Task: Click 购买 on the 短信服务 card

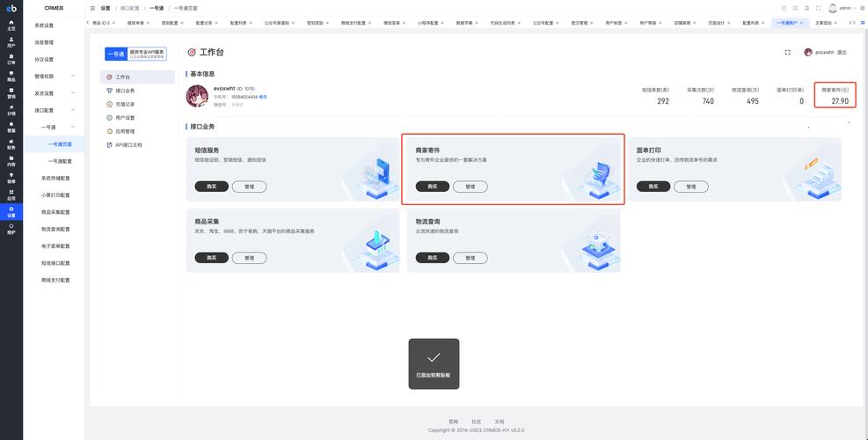Action: coord(211,187)
